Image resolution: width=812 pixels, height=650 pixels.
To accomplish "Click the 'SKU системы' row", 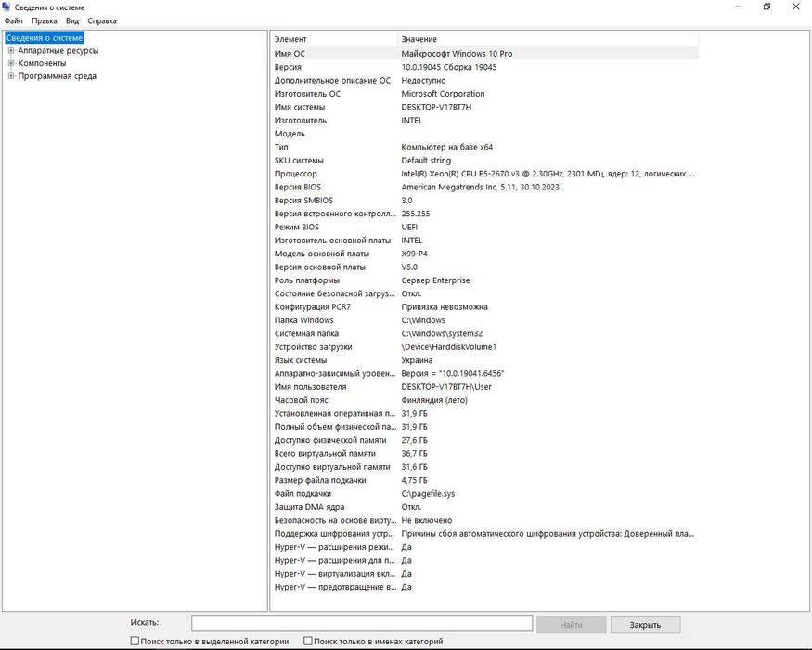I will (485, 160).
